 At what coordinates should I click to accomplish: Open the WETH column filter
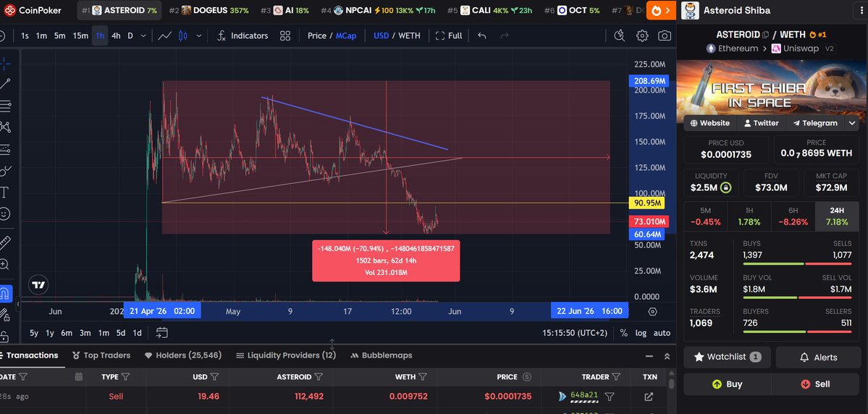pos(422,377)
